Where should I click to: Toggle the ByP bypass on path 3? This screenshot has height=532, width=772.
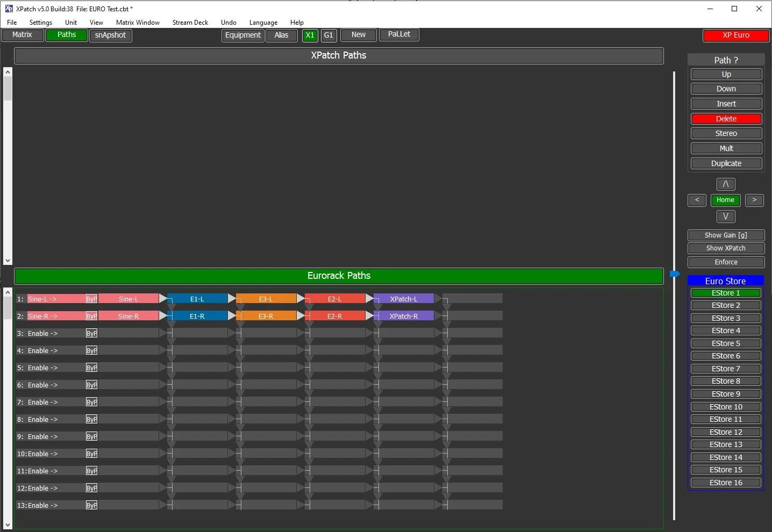tap(91, 333)
